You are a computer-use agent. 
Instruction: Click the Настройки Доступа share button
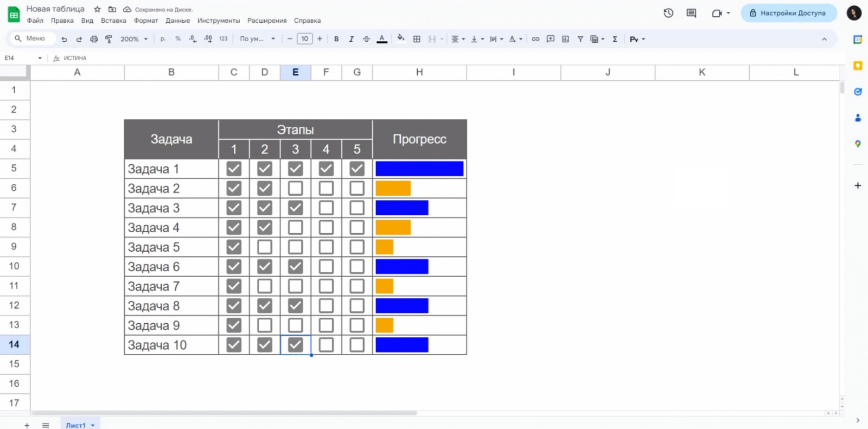[x=789, y=13]
